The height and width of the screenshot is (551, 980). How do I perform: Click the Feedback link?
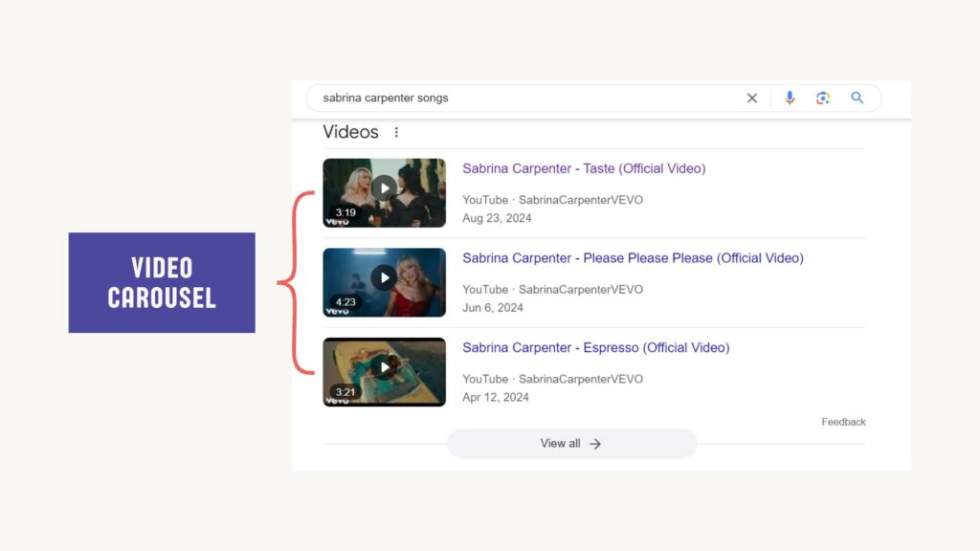843,422
